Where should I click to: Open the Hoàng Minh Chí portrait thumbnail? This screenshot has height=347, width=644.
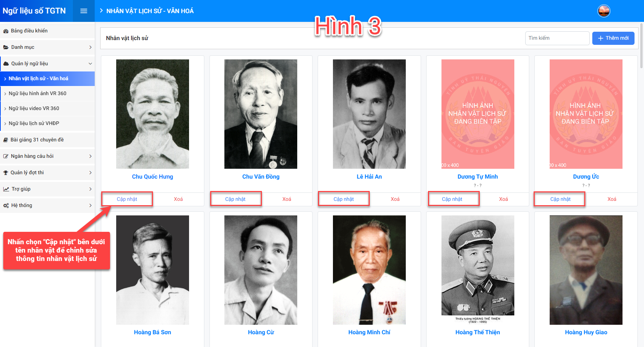pyautogui.click(x=369, y=270)
